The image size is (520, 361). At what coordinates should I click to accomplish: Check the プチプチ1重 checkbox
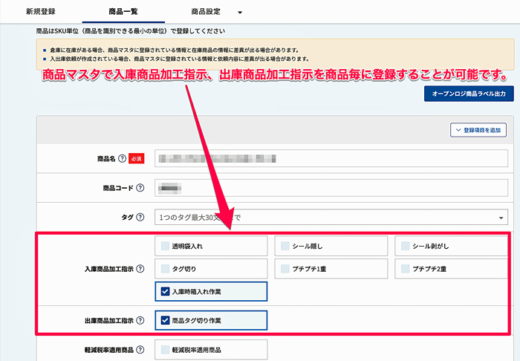[x=285, y=269]
